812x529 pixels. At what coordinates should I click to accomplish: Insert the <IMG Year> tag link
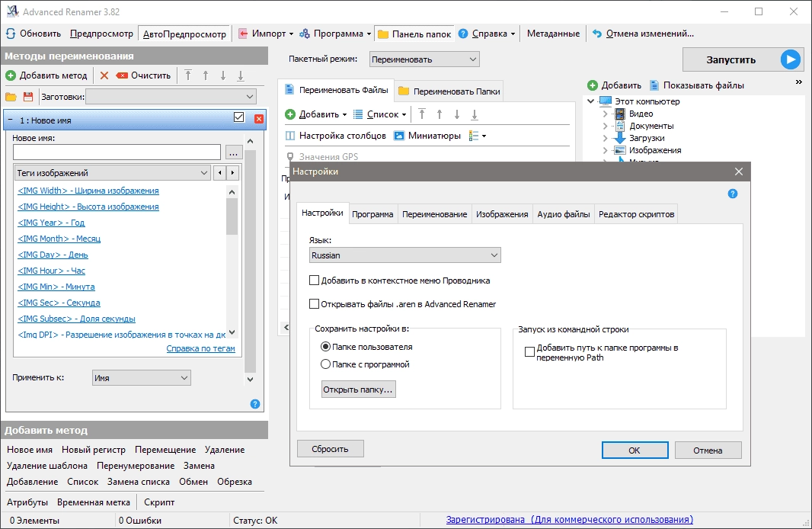51,223
